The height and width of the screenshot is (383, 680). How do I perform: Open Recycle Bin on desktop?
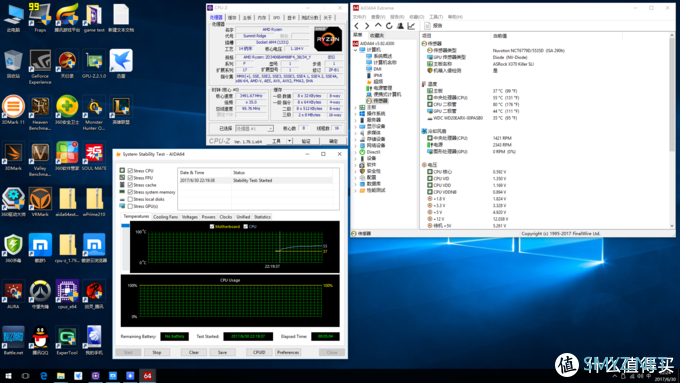[x=13, y=64]
